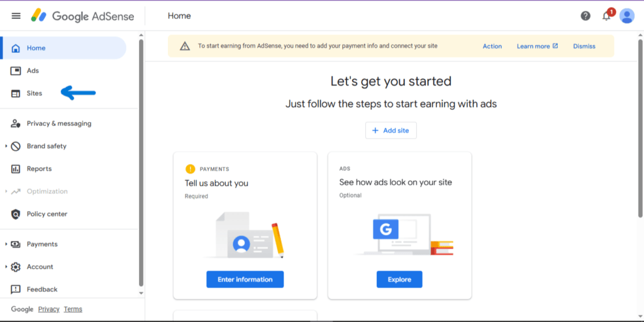The image size is (644, 322).
Task: Expand the Brand safety section arrow
Action: tap(6, 146)
